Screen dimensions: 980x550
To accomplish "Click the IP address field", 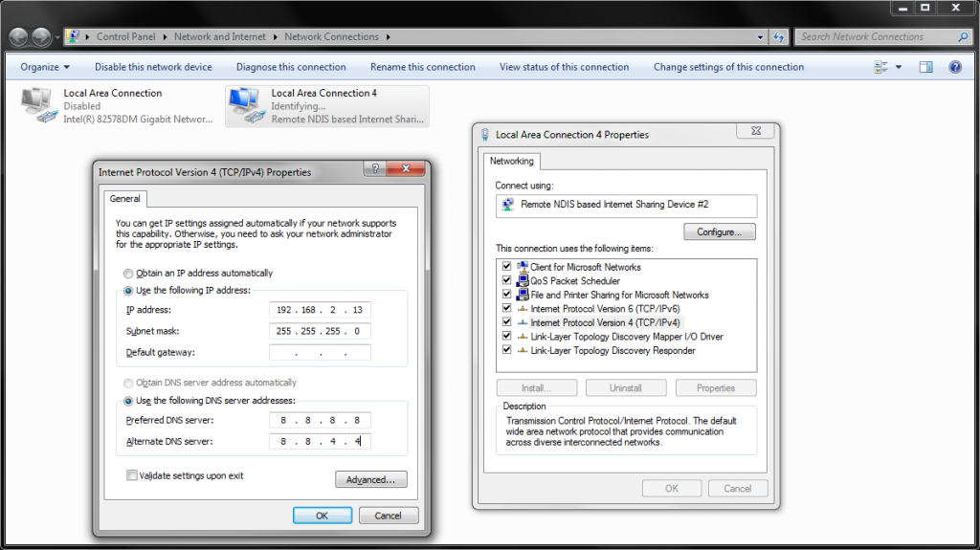I will pyautogui.click(x=320, y=310).
